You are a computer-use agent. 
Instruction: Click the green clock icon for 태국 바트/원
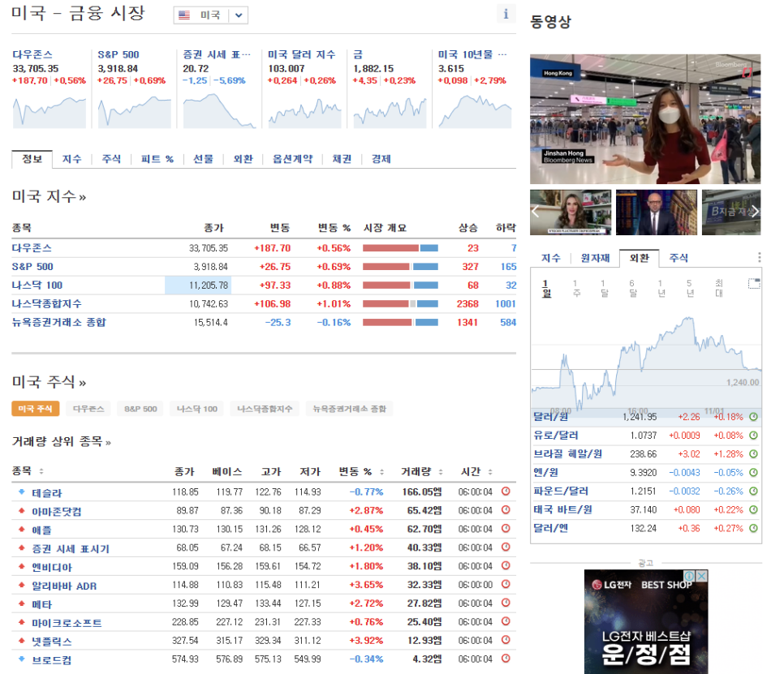[753, 509]
